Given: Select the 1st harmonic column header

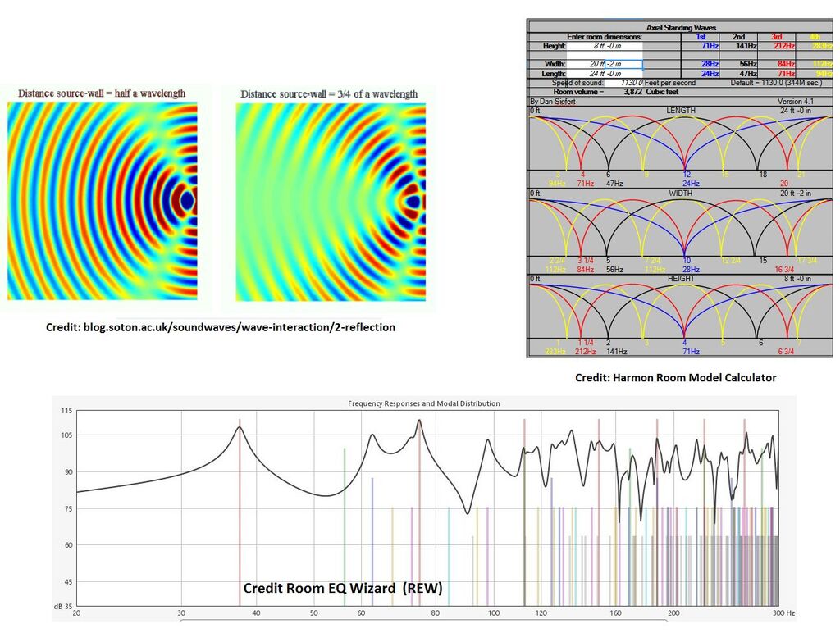Looking at the screenshot, I should click(701, 37).
